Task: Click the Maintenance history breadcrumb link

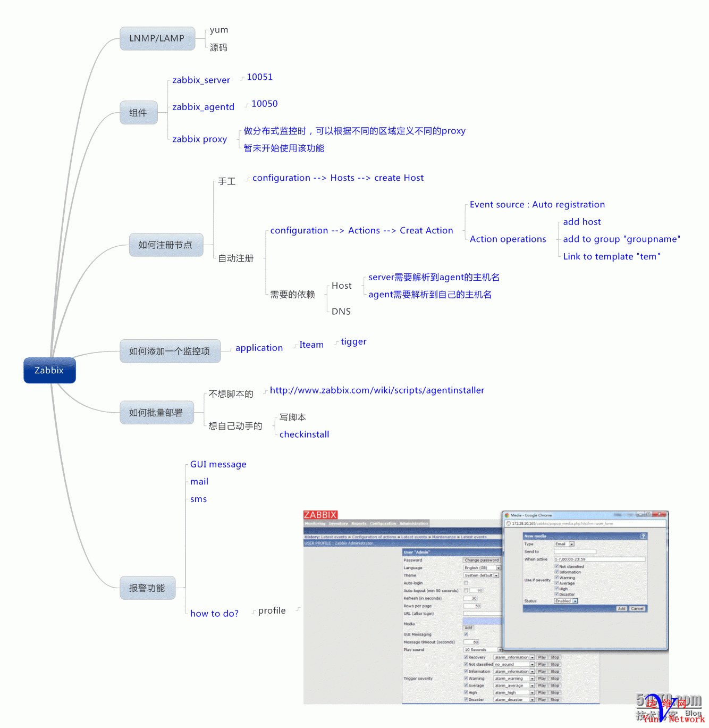Action: 444,537
